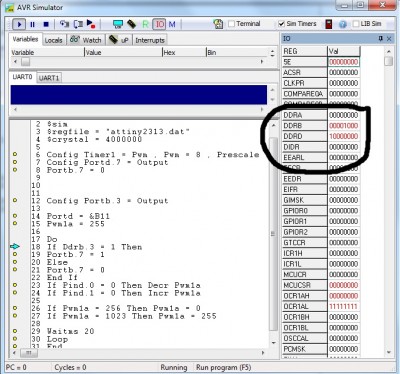Select the OCR1AL register value 11111111

point(344,306)
